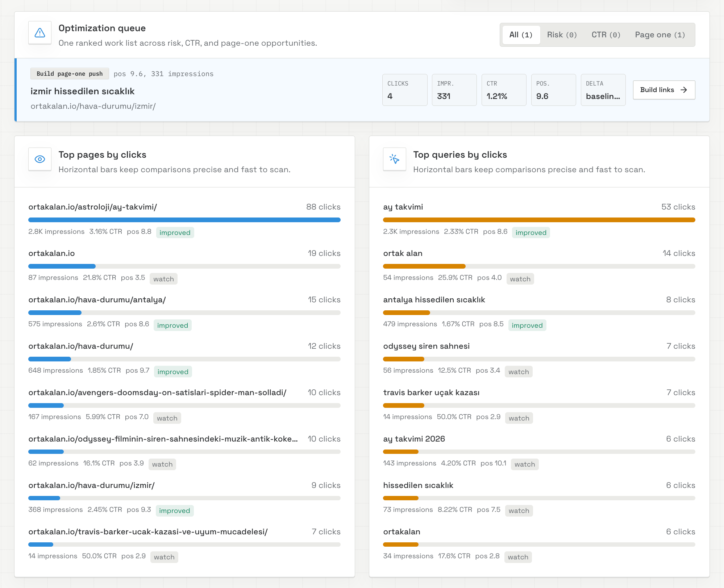Click the Top pages by clicks heading

(103, 155)
